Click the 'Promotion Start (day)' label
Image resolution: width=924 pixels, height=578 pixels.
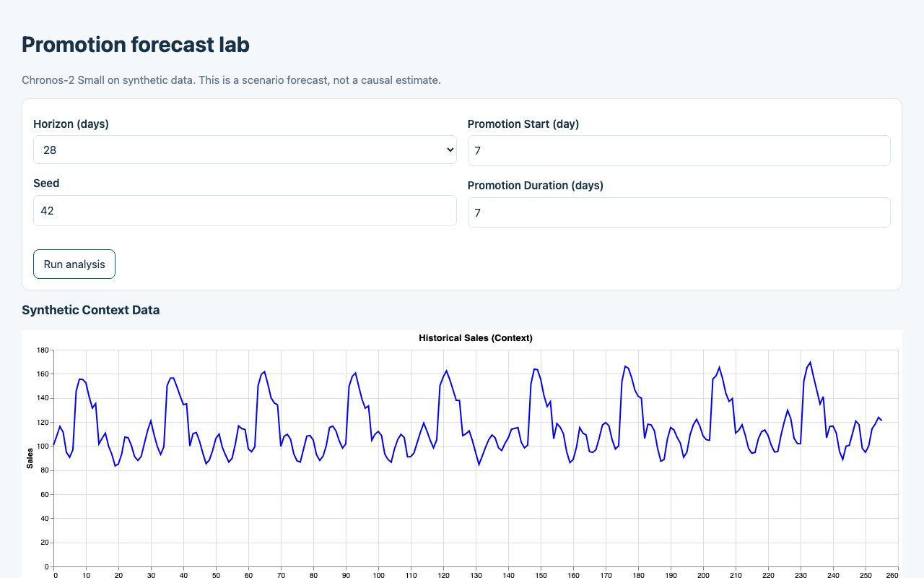(523, 124)
